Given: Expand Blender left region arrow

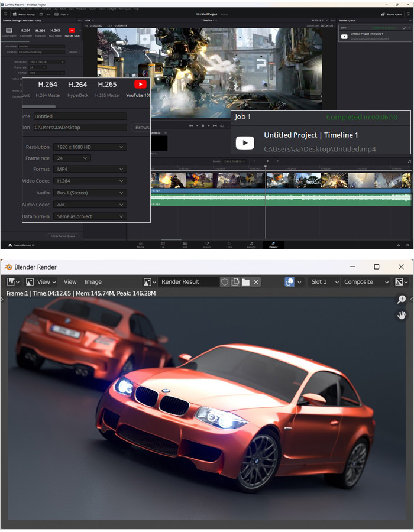Looking at the screenshot, I should 2,299.
